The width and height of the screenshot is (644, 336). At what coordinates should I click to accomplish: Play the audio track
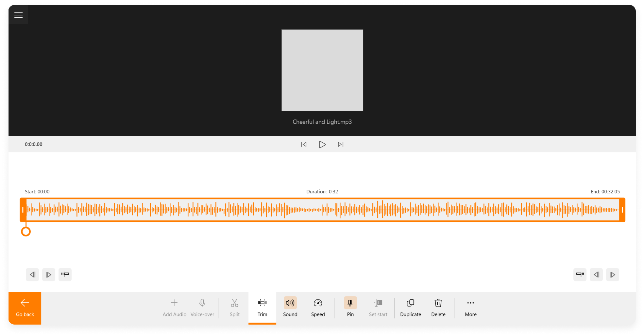pos(322,144)
